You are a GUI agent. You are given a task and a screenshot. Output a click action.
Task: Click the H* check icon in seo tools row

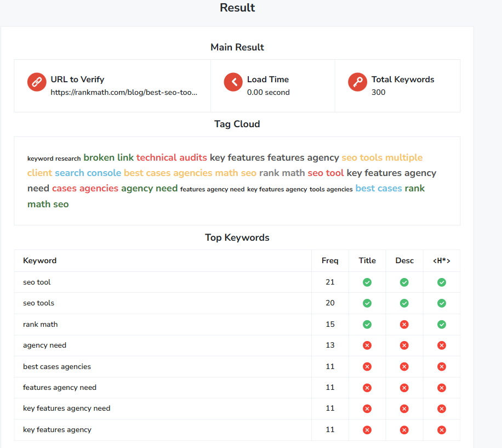click(442, 303)
